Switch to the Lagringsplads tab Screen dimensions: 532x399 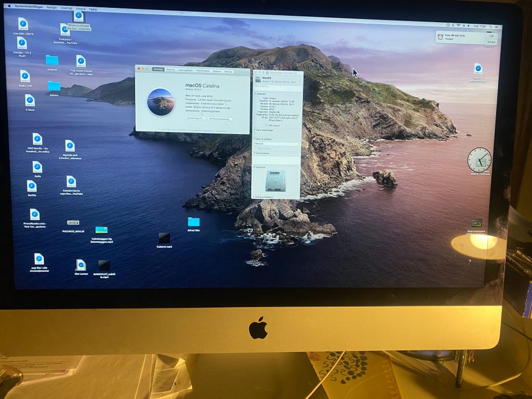(185, 70)
